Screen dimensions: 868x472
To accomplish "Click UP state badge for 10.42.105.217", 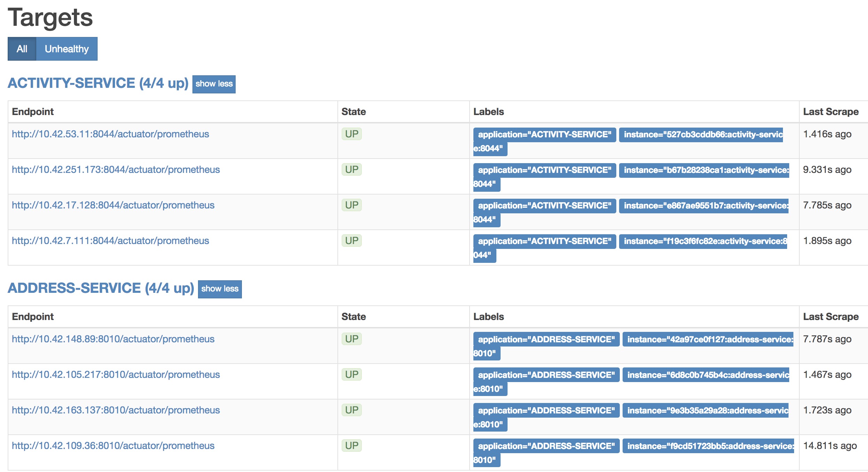I will click(351, 374).
